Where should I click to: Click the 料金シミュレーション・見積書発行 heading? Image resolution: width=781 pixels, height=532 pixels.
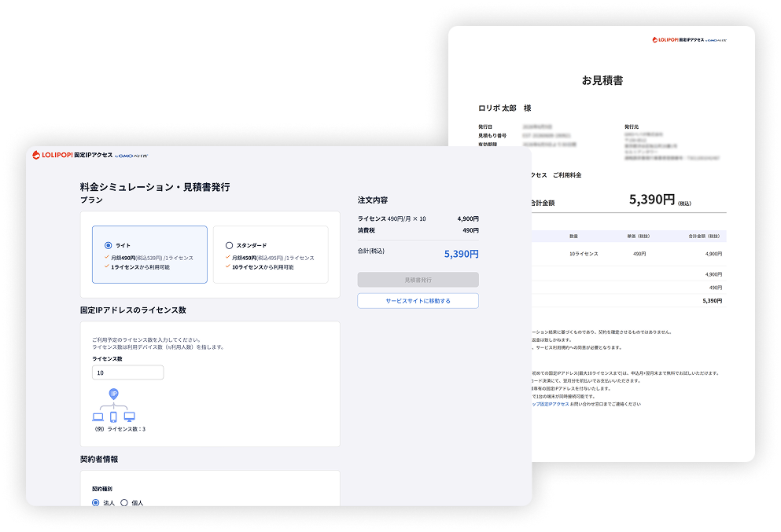[x=155, y=187]
